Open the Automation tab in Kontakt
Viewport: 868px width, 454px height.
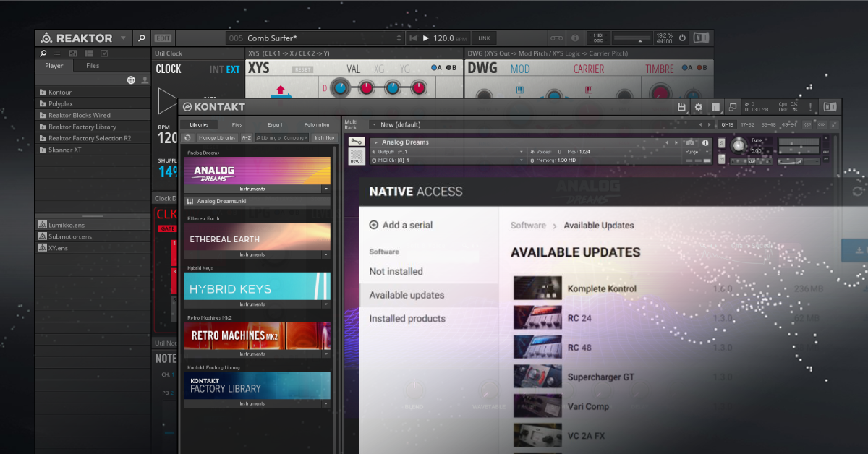(317, 124)
